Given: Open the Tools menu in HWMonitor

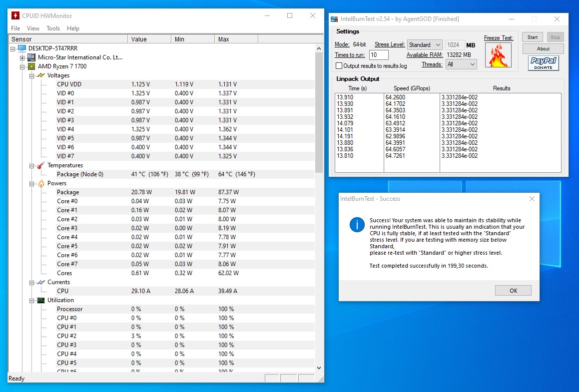Looking at the screenshot, I should [53, 28].
